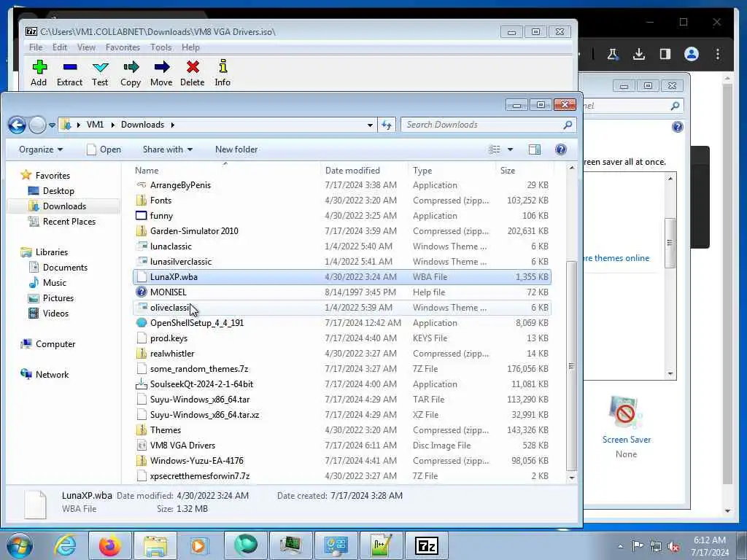Click New folder button
747x560 pixels.
[236, 149]
